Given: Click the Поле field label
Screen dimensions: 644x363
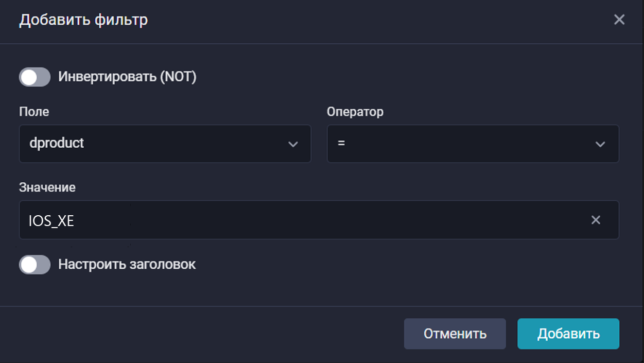Looking at the screenshot, I should pos(34,112).
